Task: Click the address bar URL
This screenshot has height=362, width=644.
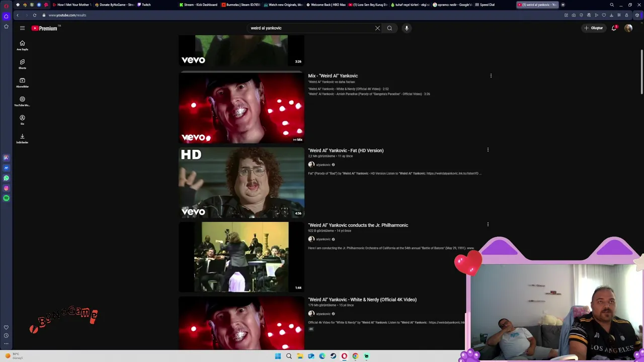Action: (x=67, y=15)
